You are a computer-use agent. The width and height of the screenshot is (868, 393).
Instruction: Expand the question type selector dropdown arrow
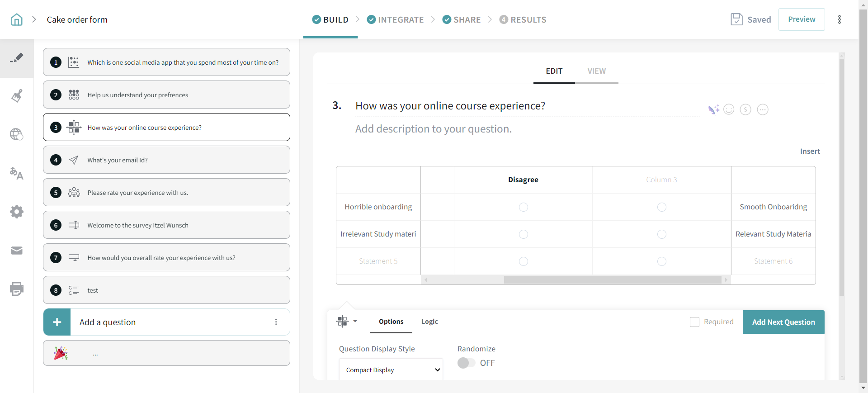tap(355, 321)
